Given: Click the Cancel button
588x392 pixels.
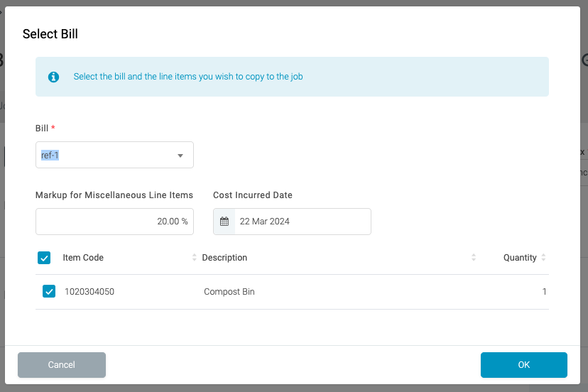Looking at the screenshot, I should [62, 364].
